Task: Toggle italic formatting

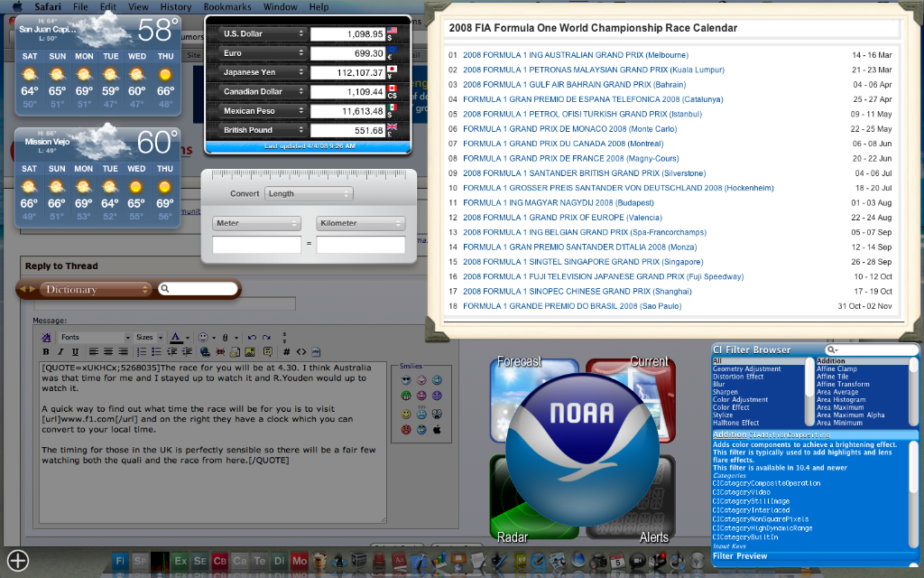Action: click(60, 352)
